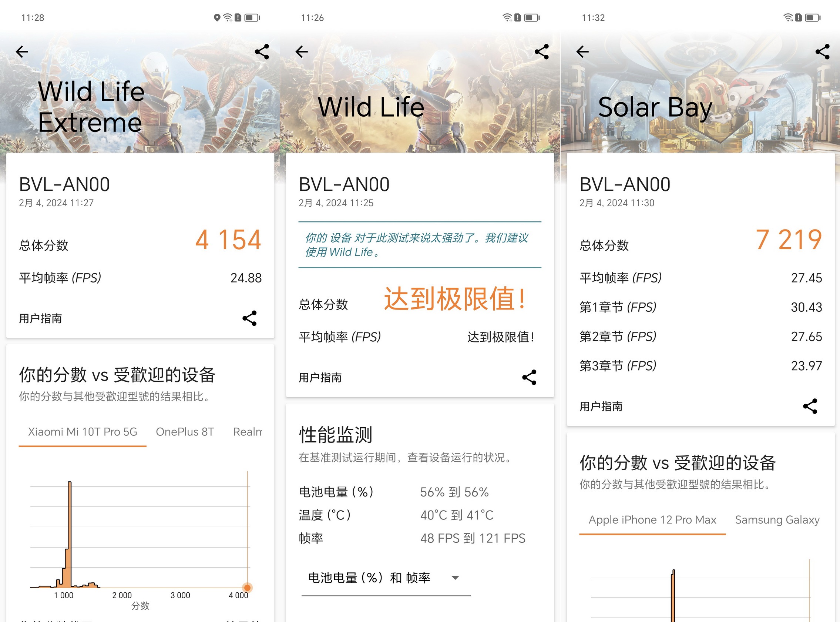
Task: Tap Wi-Fi icon in Wild Life status bar
Action: [x=507, y=18]
